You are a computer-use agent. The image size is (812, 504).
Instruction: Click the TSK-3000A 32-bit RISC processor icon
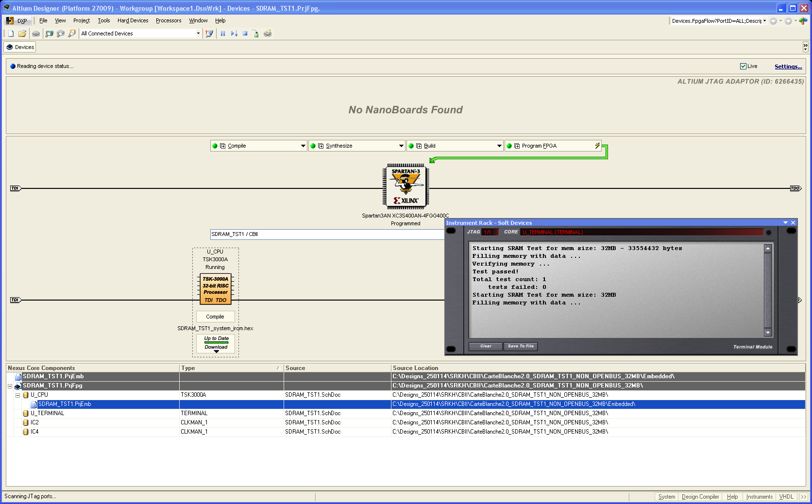point(216,289)
